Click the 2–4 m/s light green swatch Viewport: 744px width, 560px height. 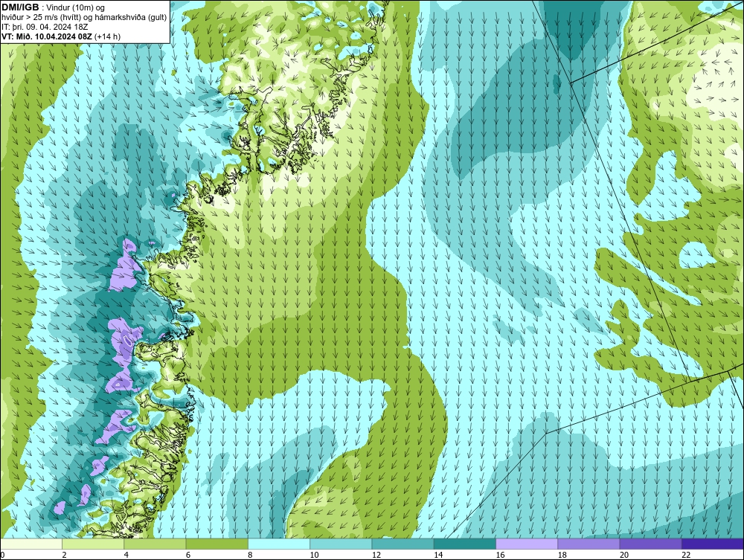pos(93,544)
